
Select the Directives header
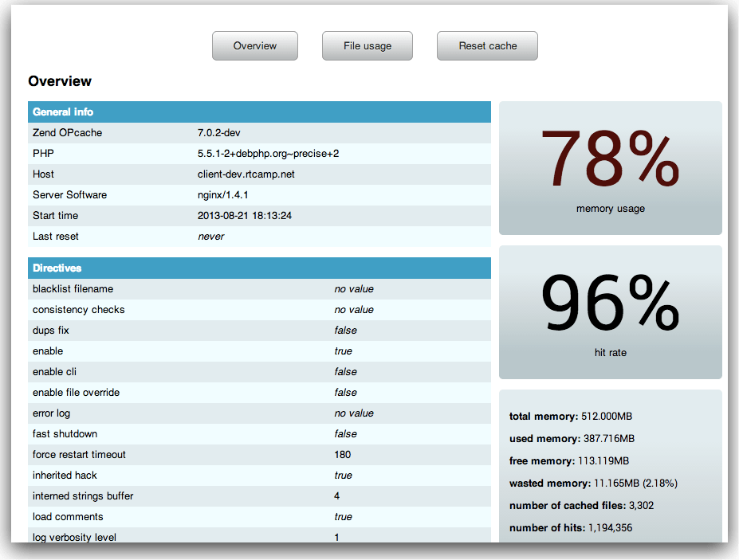coord(259,268)
